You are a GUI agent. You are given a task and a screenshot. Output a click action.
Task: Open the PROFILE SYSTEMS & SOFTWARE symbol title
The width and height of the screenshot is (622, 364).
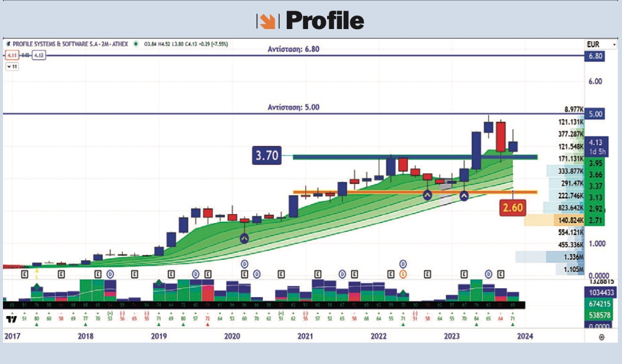tap(70, 44)
